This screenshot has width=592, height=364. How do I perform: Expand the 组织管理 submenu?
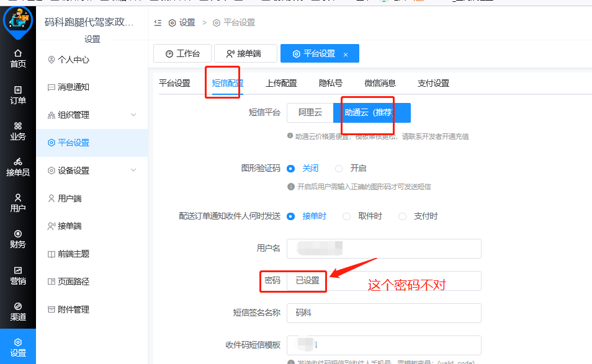[x=133, y=115]
